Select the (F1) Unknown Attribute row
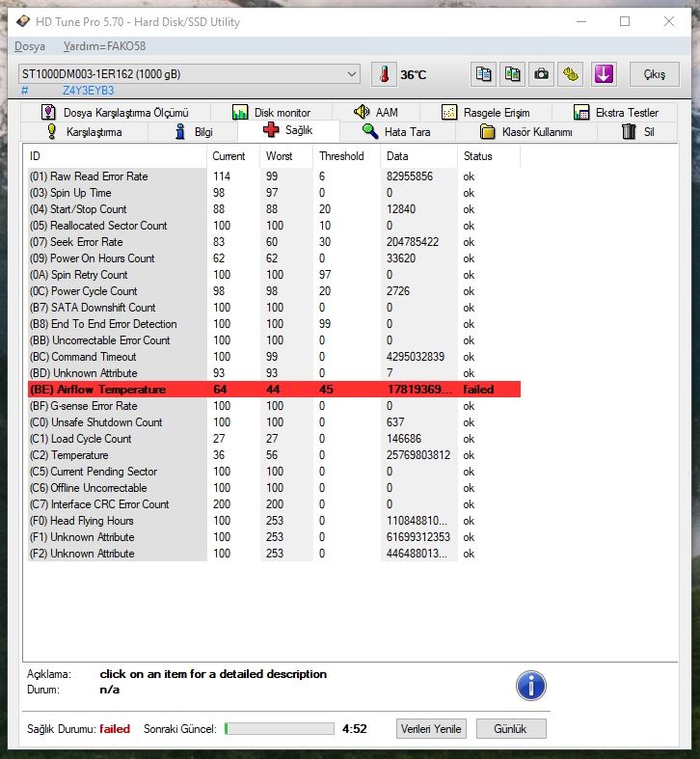 274,538
